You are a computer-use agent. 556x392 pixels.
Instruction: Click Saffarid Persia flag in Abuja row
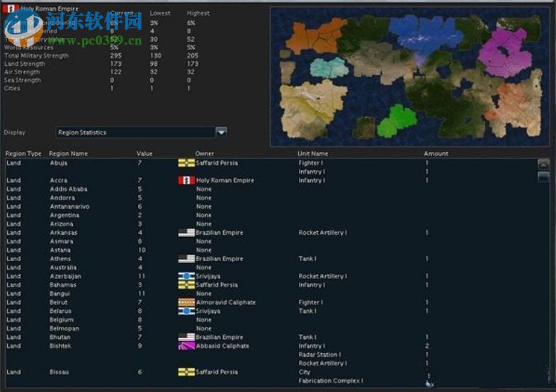pos(186,163)
